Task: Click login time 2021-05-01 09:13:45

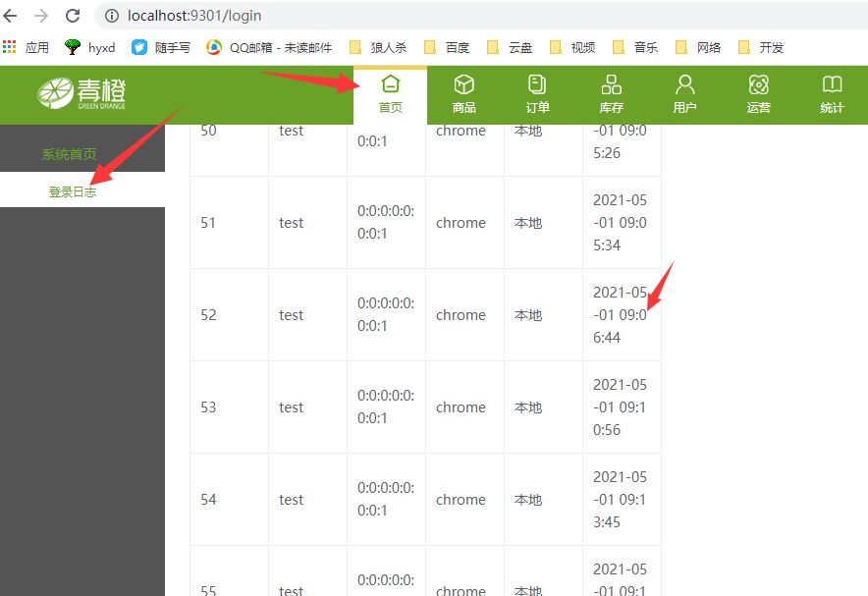Action: [x=620, y=500]
